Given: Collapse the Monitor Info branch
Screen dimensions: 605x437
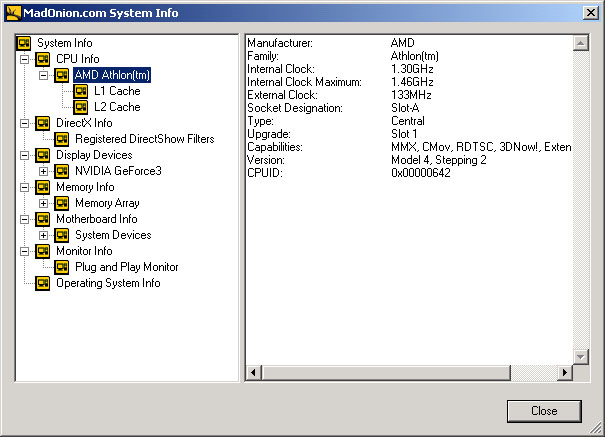Looking at the screenshot, I should [24, 251].
